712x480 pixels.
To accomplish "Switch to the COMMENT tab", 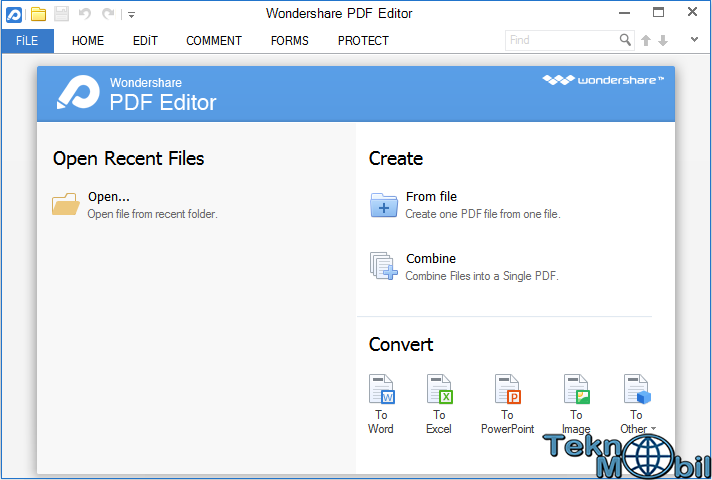I will click(x=214, y=41).
